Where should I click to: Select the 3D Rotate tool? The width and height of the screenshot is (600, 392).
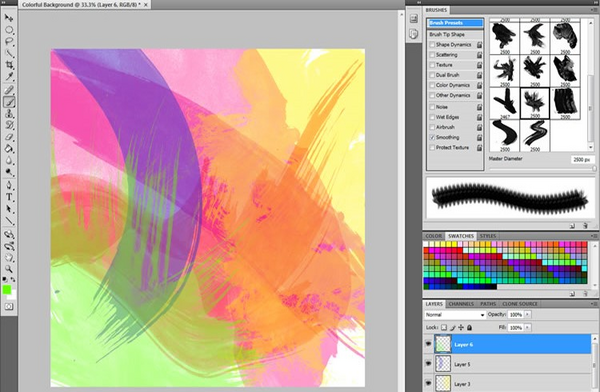[x=9, y=235]
